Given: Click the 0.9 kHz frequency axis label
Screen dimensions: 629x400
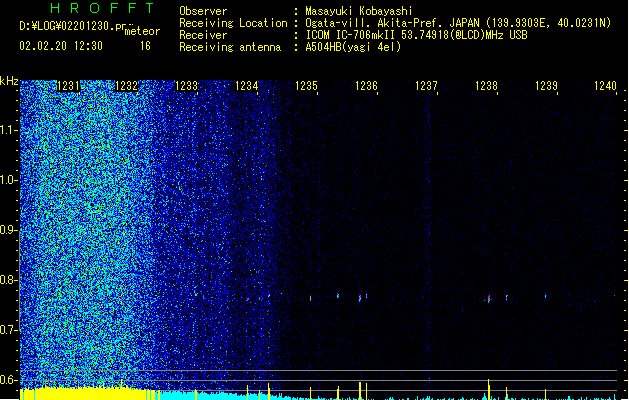Looking at the screenshot, I should 7,230.
